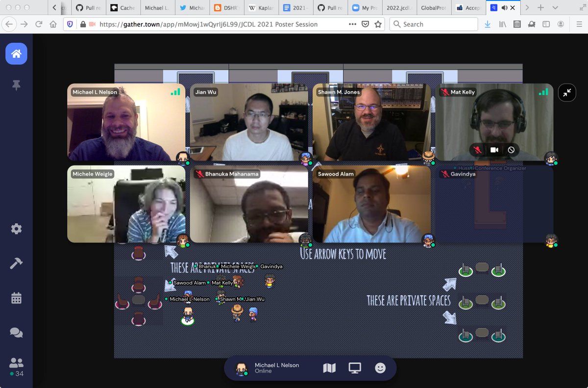Viewport: 588px width, 388px height.
Task: Switch to the DSHR blog tab
Action: click(227, 8)
